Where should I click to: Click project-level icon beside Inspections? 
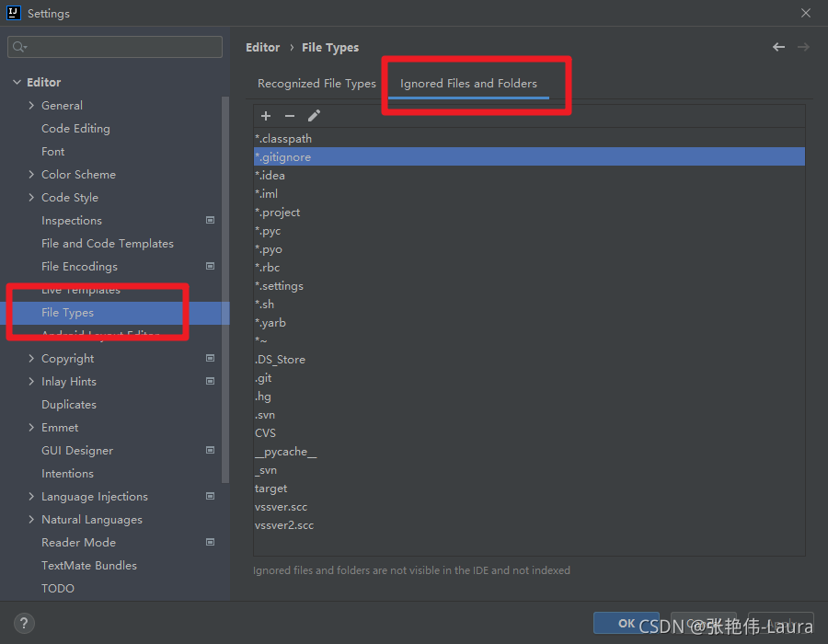210,220
